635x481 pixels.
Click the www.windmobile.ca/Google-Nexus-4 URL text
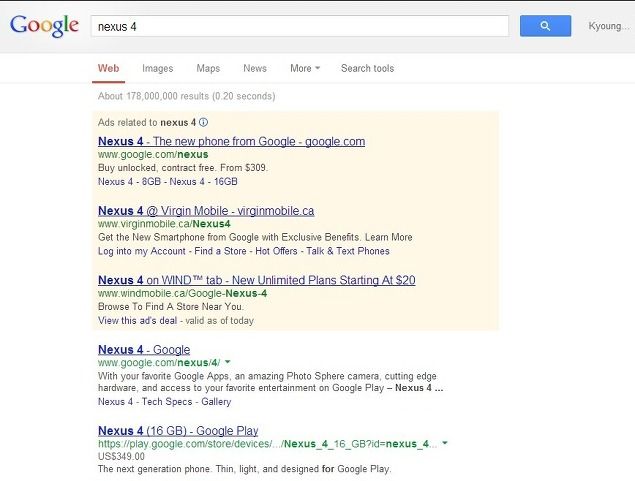click(x=182, y=294)
